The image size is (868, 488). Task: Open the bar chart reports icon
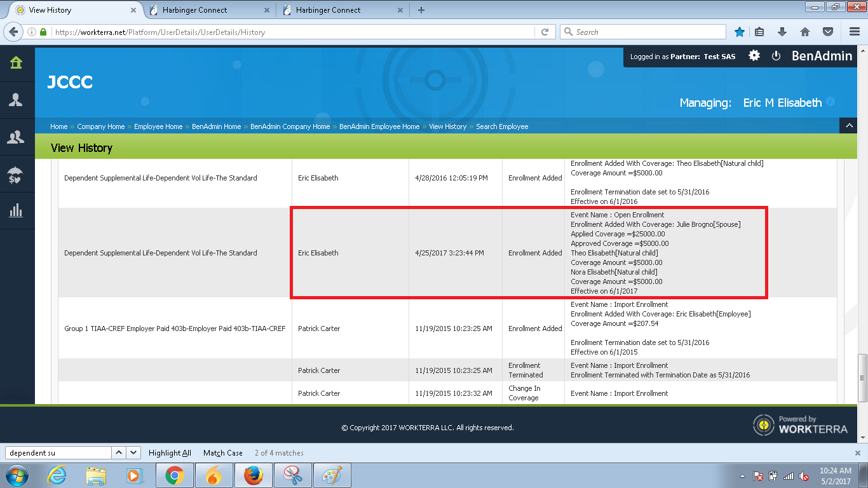[x=16, y=210]
